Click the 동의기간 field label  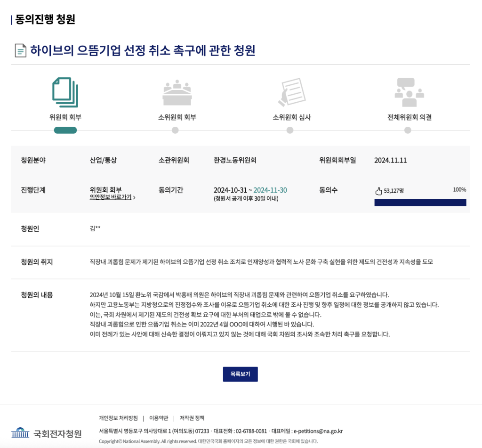(x=171, y=190)
